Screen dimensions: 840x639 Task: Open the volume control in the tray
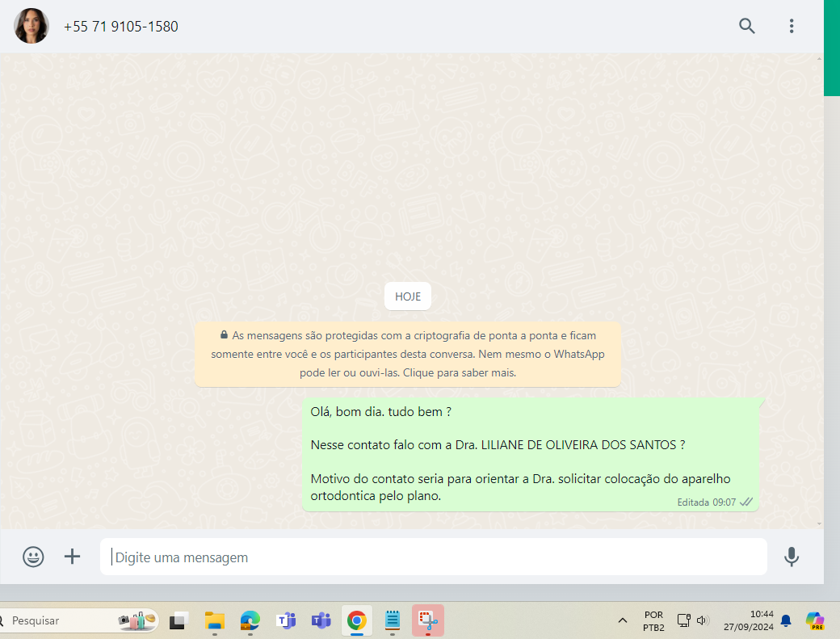[x=703, y=620]
